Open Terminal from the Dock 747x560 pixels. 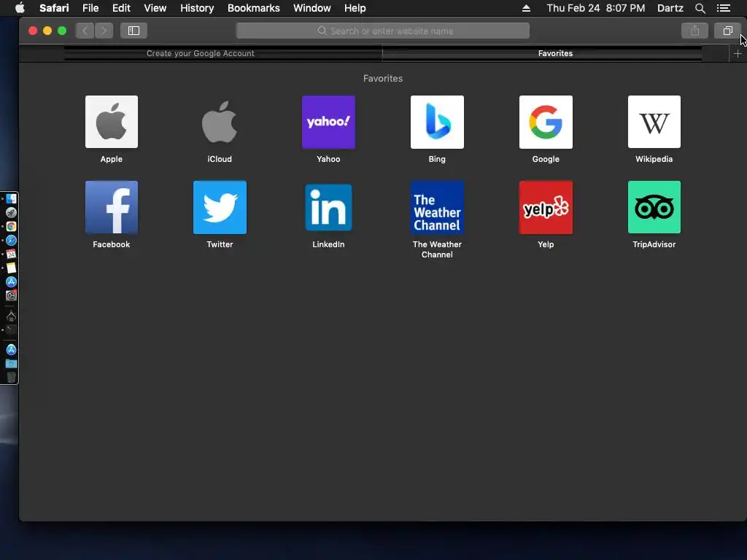pos(11,330)
